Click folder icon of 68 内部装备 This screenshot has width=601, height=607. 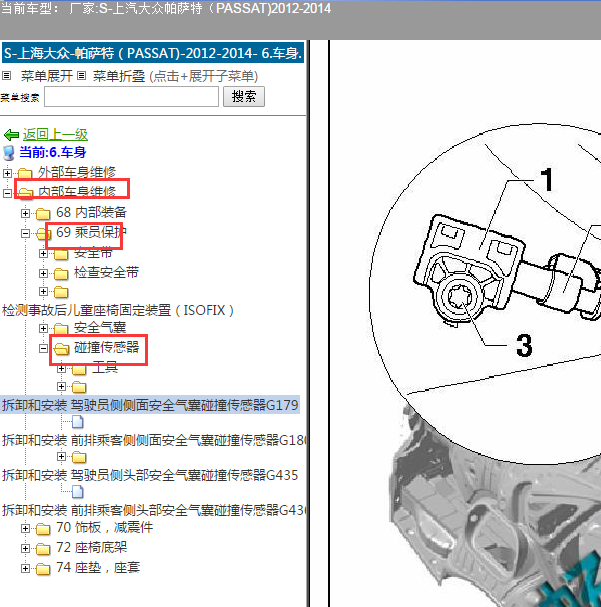point(43,213)
